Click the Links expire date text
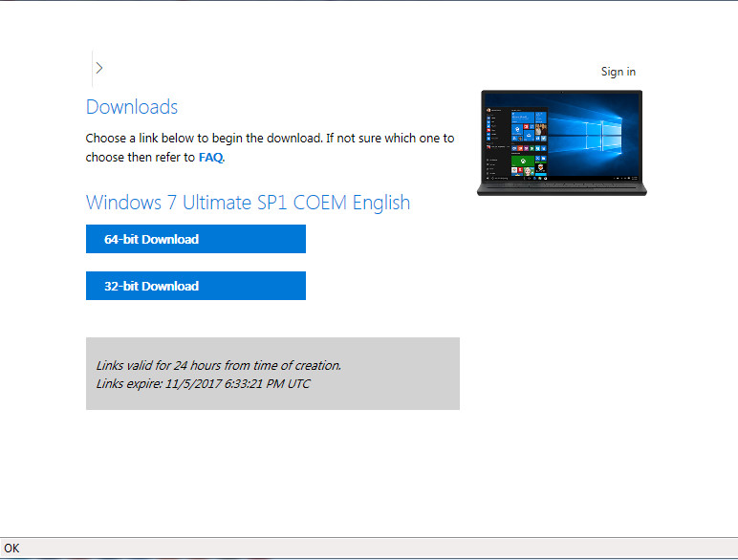This screenshot has height=560, width=738. (x=203, y=383)
